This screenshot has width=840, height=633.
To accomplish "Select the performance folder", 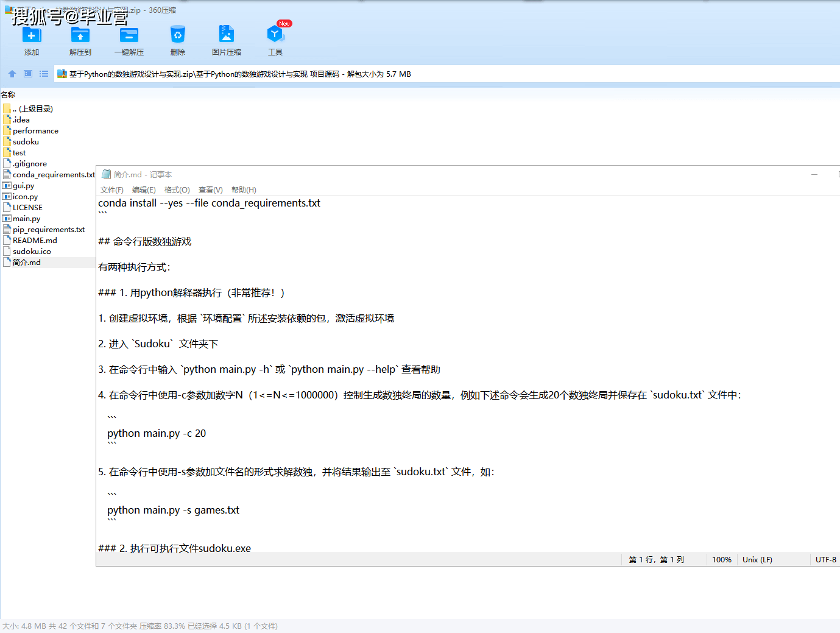I will click(x=35, y=131).
